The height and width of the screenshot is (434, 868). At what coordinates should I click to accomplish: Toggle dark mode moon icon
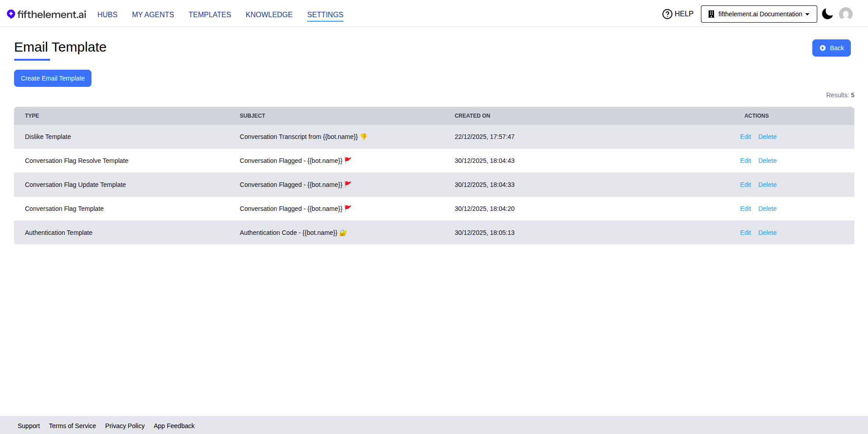coord(827,14)
